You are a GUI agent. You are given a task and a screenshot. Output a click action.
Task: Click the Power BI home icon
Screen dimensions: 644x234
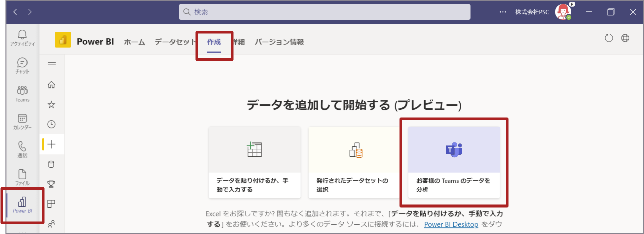[51, 85]
